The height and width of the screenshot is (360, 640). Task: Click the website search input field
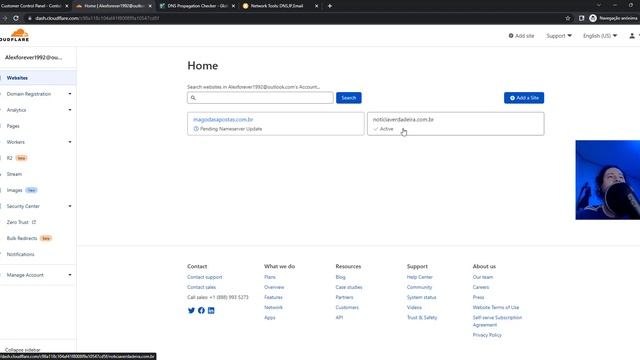(x=260, y=98)
